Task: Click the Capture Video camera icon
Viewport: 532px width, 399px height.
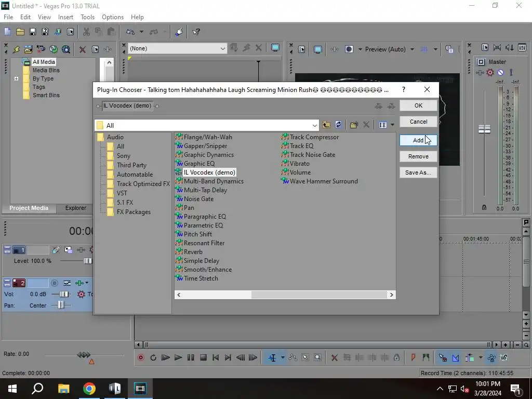Action: pos(41,49)
